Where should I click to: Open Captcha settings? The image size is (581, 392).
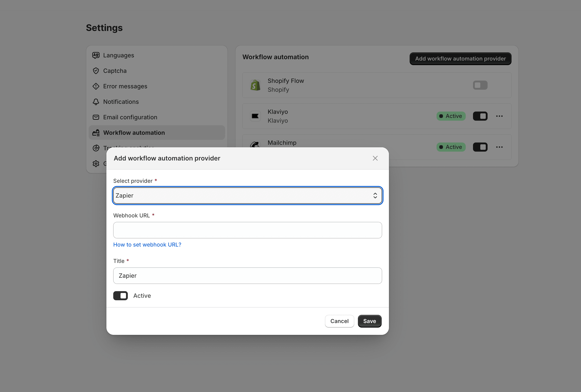click(157, 71)
